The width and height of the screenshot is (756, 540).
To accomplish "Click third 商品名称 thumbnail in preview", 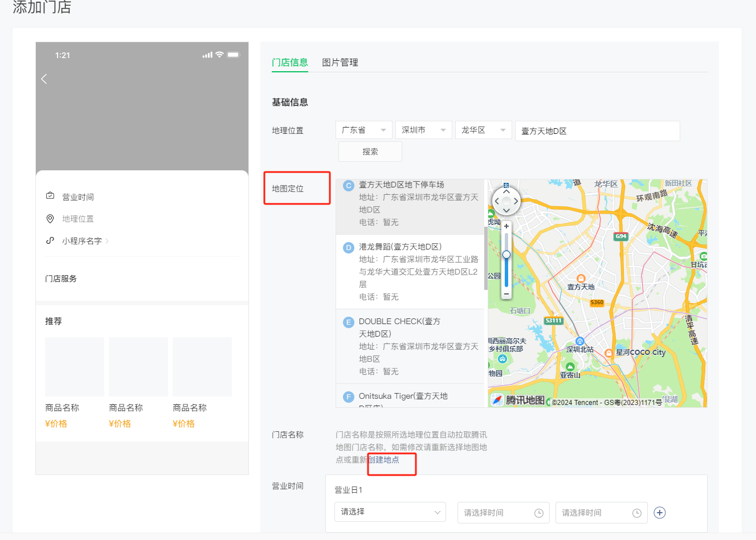I will point(202,367).
